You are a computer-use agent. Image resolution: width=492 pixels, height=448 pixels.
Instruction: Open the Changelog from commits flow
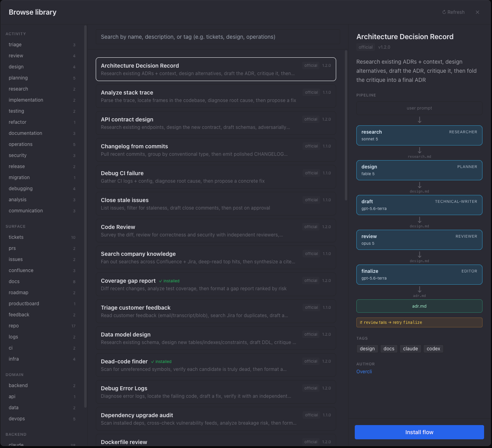216,150
